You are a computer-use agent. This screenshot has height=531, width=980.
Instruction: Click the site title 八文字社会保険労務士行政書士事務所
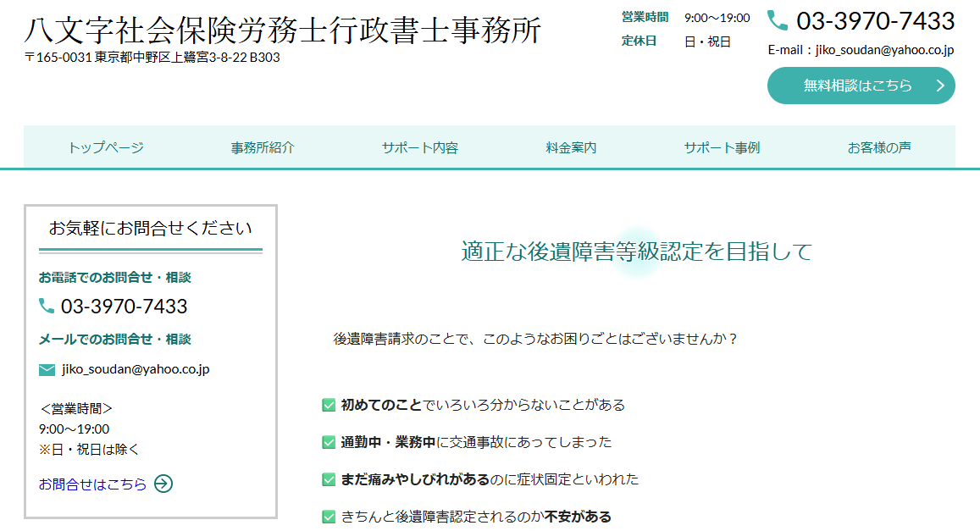(x=282, y=30)
